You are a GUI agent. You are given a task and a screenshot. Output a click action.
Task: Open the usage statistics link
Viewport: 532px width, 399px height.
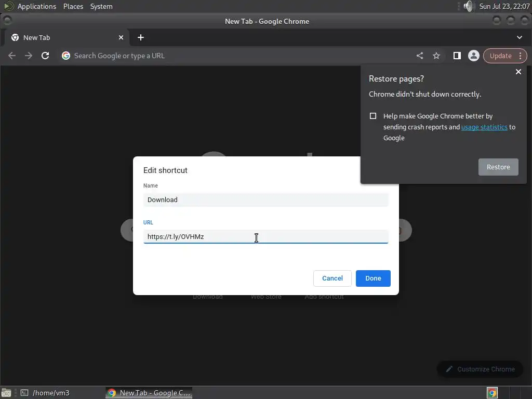coord(484,127)
